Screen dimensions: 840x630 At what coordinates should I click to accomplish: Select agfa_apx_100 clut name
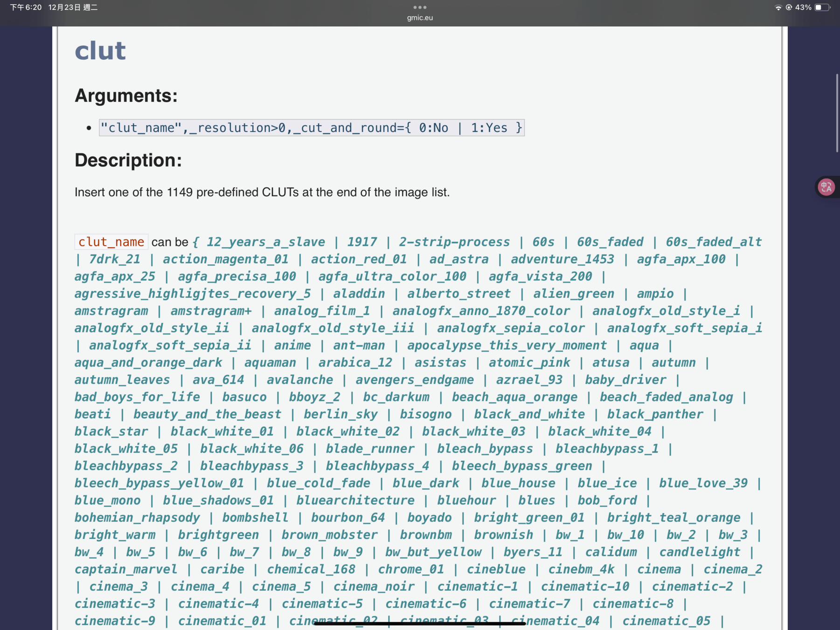(681, 259)
